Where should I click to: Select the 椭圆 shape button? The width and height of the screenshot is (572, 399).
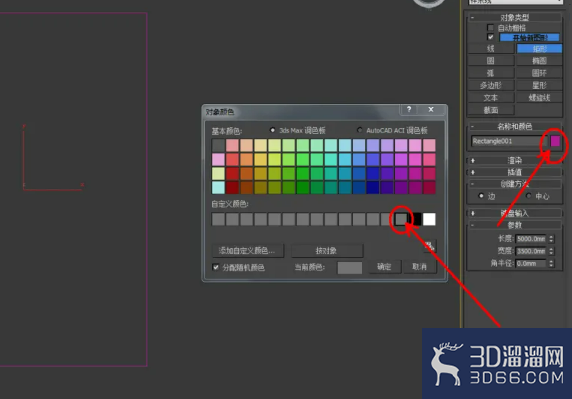click(x=539, y=61)
